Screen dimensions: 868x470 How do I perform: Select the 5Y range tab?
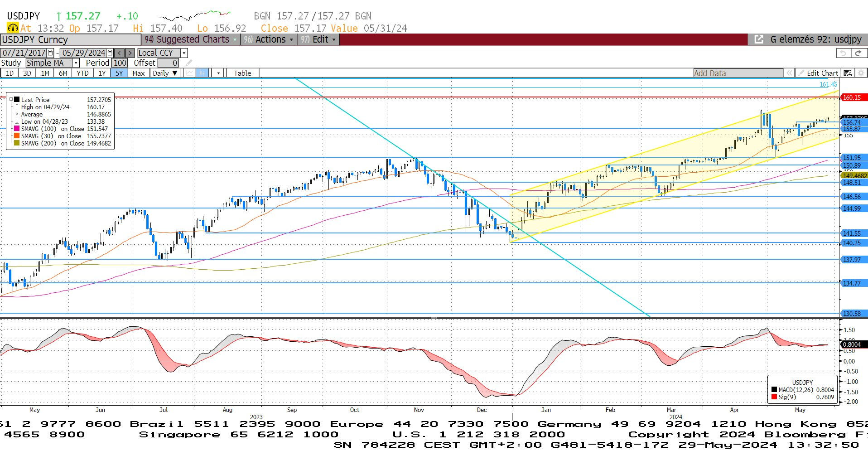(x=119, y=73)
